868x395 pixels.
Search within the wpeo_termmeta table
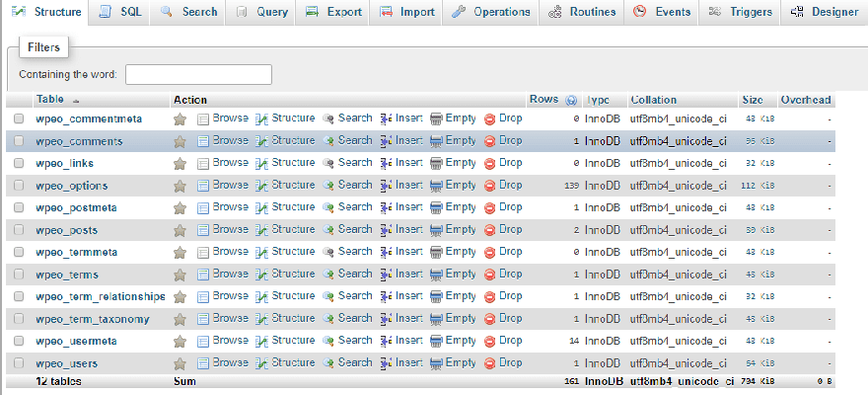pyautogui.click(x=347, y=252)
